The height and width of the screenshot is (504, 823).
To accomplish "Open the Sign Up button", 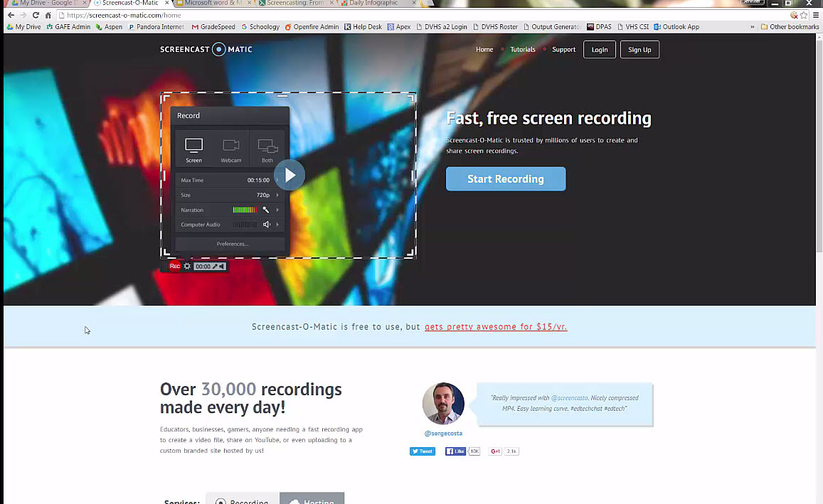I will click(639, 50).
